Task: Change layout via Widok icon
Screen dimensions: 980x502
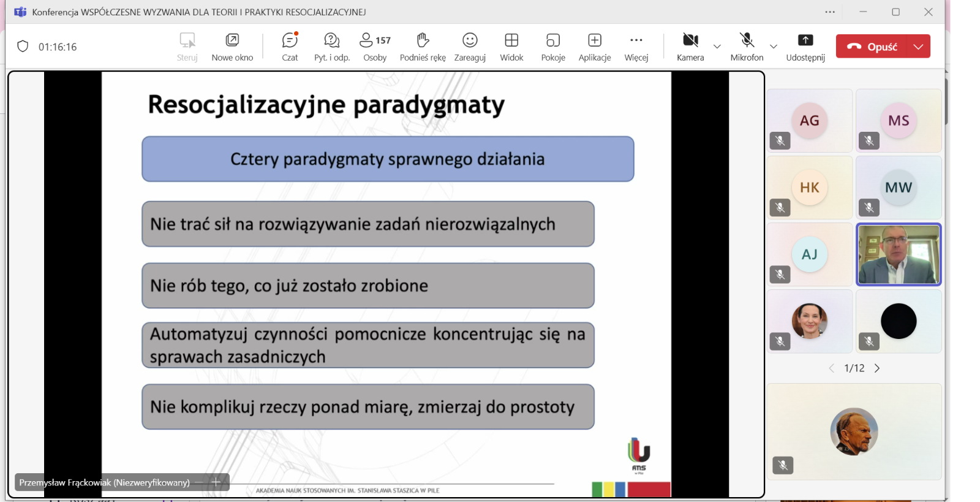Action: (511, 47)
